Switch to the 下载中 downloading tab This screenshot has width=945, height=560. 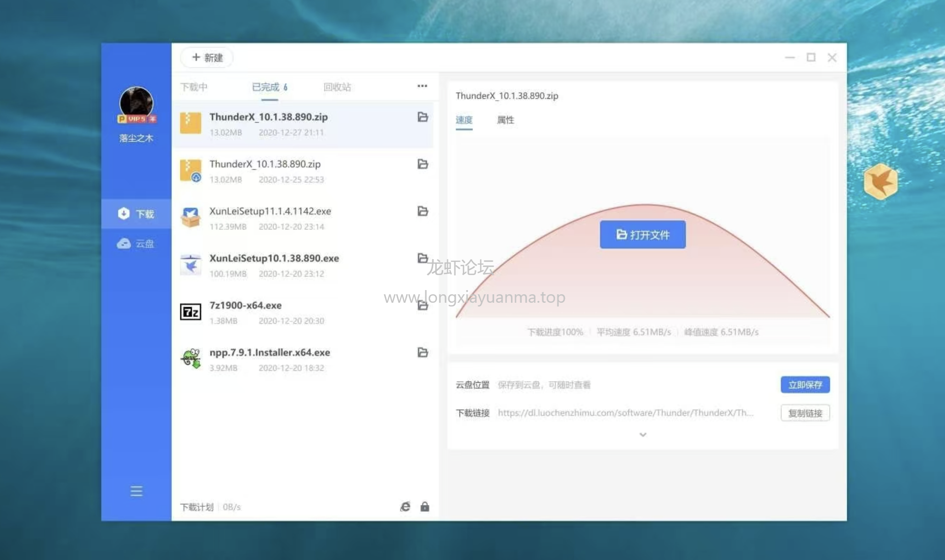tap(194, 87)
